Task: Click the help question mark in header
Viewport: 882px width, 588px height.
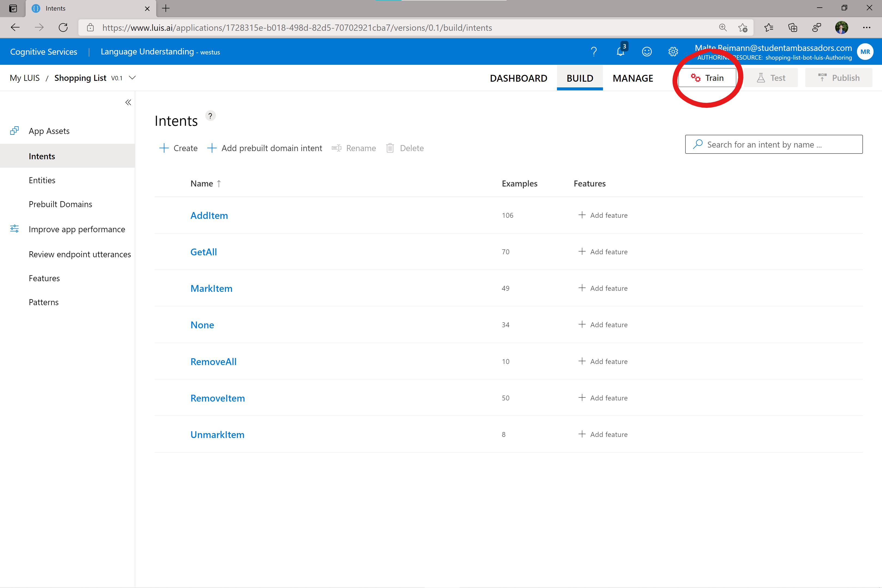Action: (x=594, y=51)
